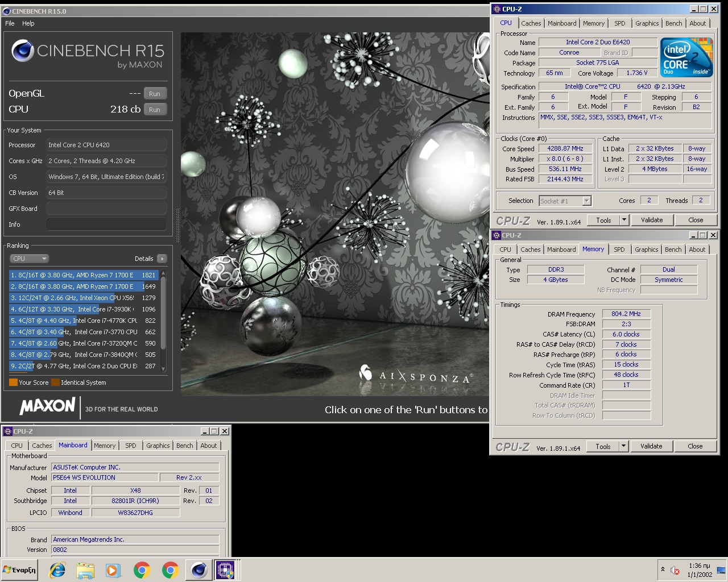Click the second Chrome icon on taskbar
Screen dimensions: 728x582
170,570
